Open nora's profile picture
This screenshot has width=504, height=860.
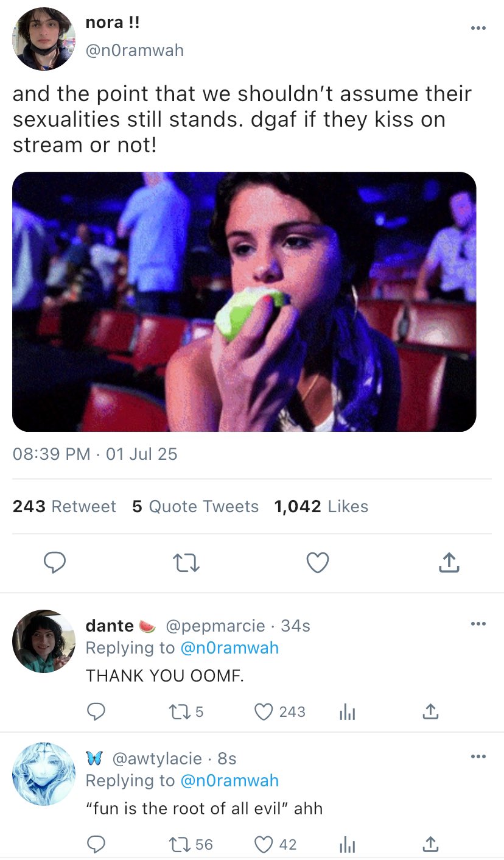click(43, 39)
